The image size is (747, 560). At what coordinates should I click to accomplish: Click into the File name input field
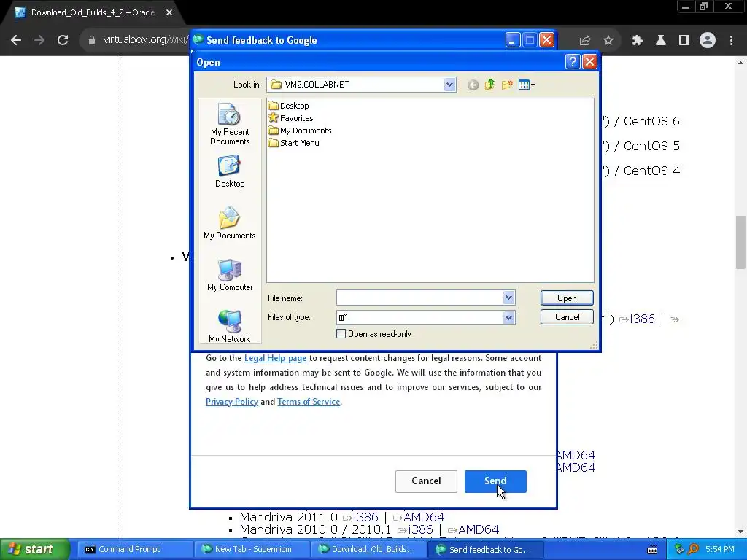(419, 297)
